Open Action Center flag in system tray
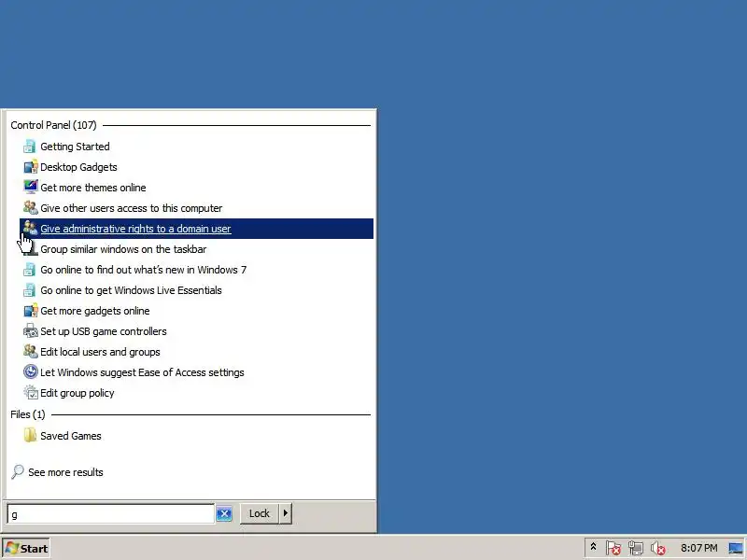 613,548
